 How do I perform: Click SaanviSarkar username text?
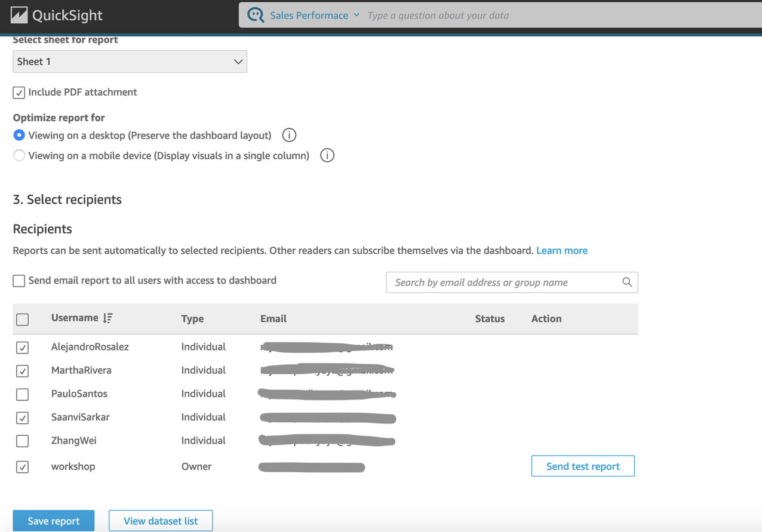point(81,417)
